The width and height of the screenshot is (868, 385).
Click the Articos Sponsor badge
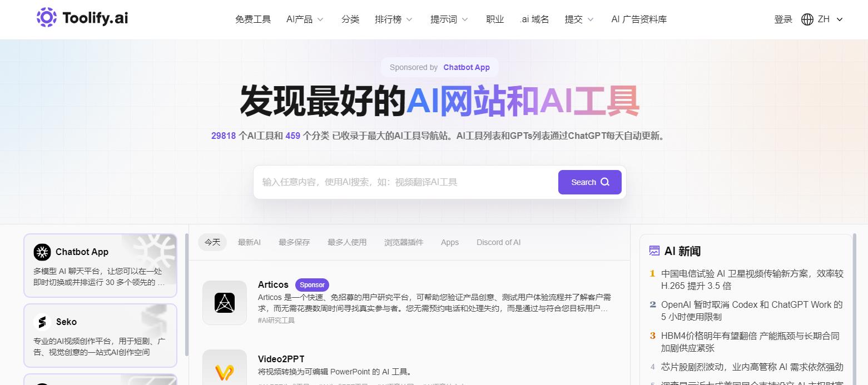pyautogui.click(x=312, y=284)
